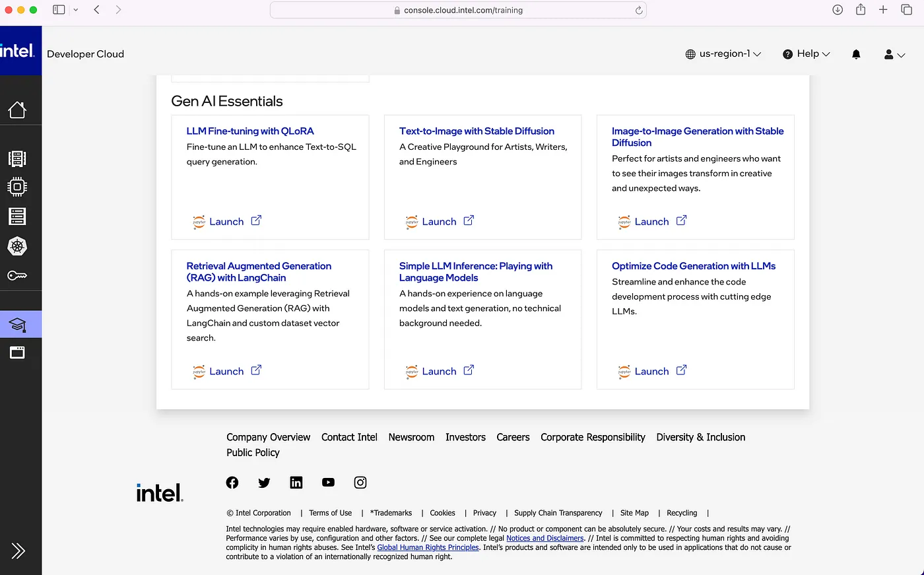
Task: Go back with Safari back arrow
Action: pyautogui.click(x=96, y=10)
